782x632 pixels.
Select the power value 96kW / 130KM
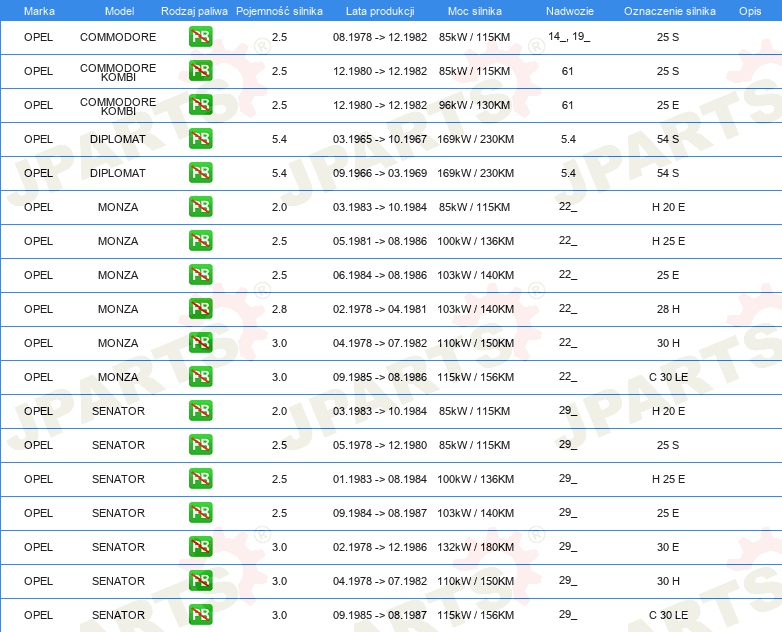coord(475,105)
